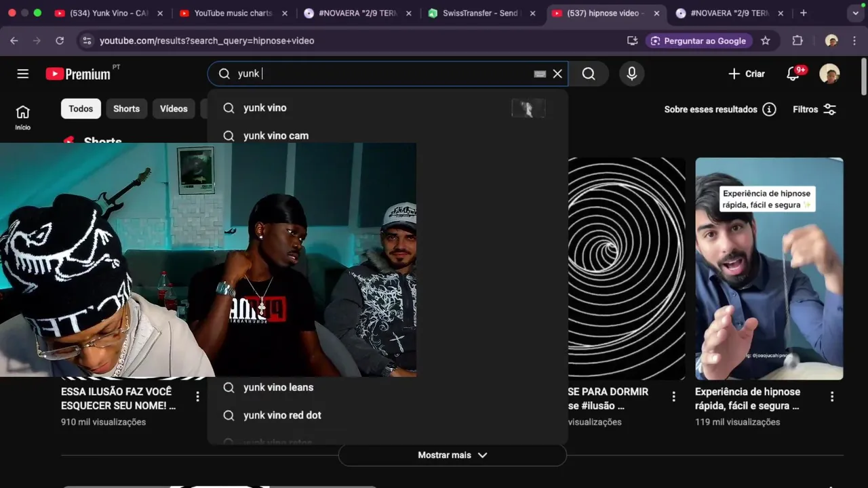Expand results with Mostrar mais
Viewport: 868px width, 488px height.
pos(452,455)
